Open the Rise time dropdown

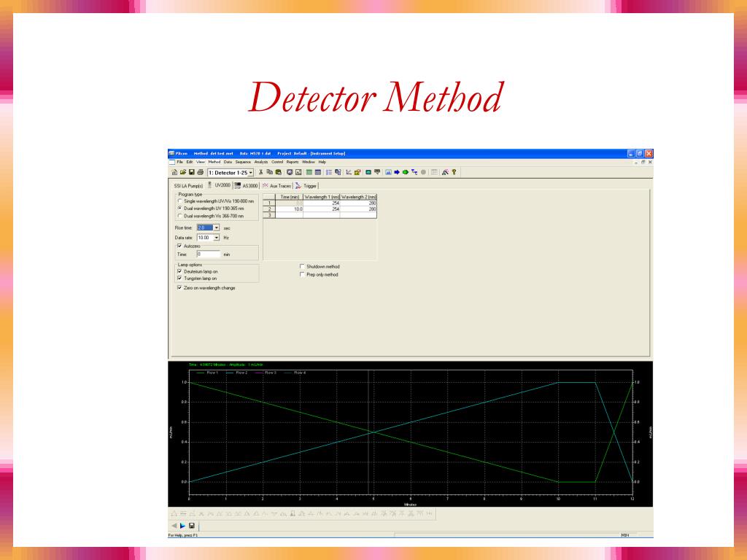(216, 227)
